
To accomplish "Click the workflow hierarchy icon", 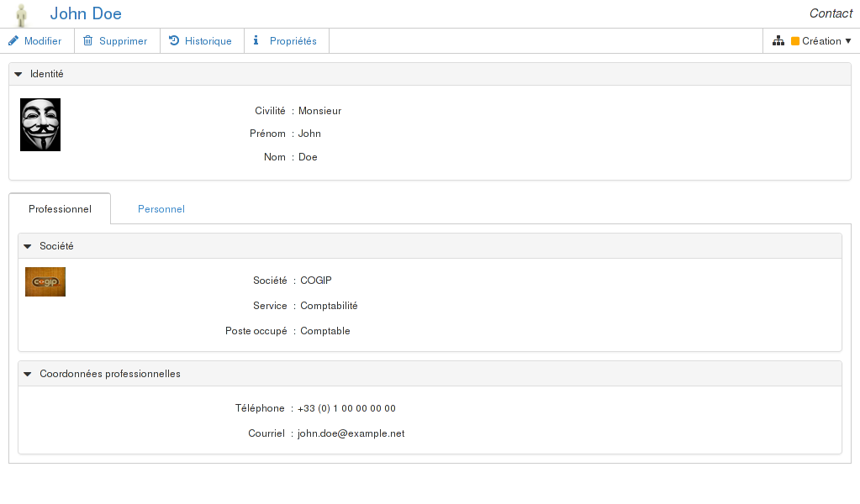I will tap(778, 41).
